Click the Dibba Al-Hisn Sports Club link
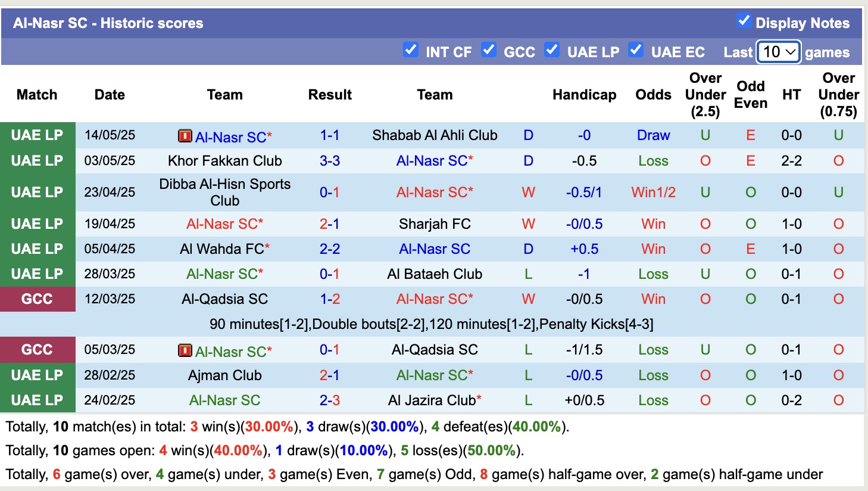This screenshot has height=491, width=868. pos(224,192)
